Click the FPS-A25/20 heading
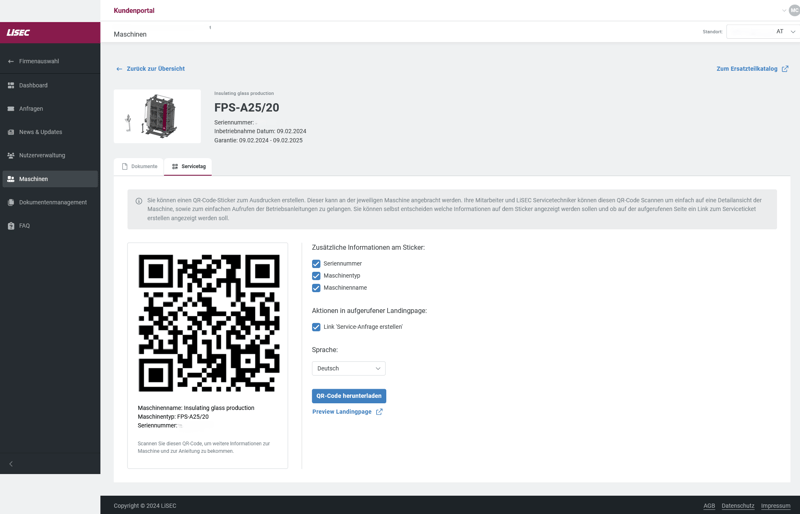The image size is (800, 514). tap(246, 108)
